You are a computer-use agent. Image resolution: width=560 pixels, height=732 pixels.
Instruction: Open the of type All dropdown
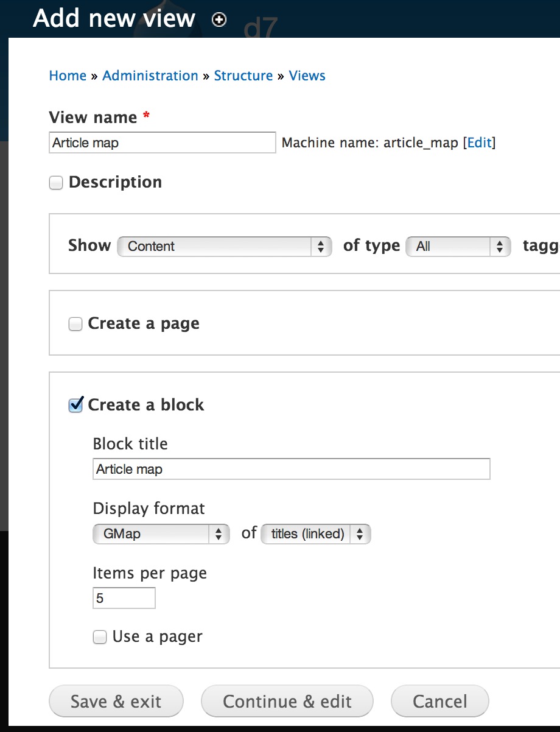coord(458,246)
